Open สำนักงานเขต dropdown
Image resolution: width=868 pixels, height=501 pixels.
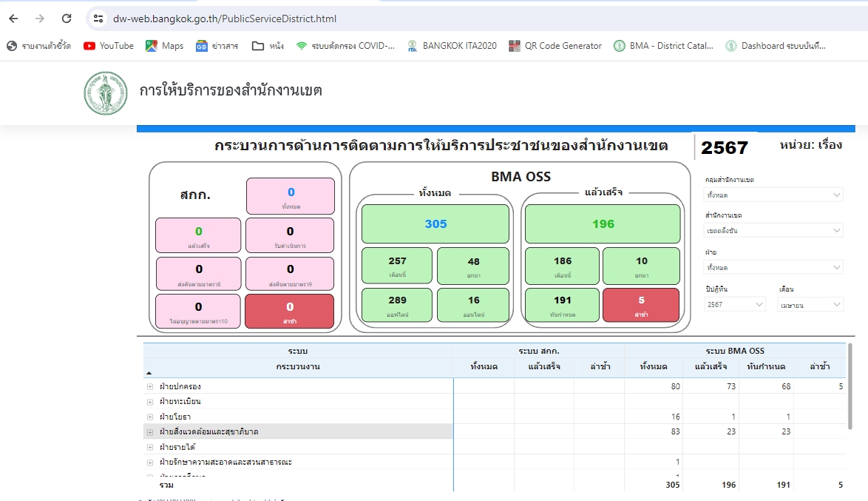pos(773,230)
